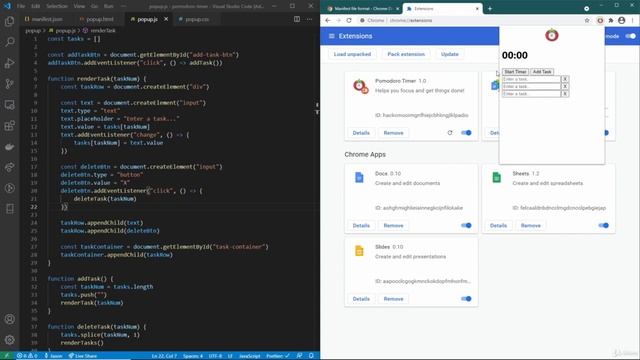Open Details for the Sheets app
This screenshot has width=640, height=360.
point(498,225)
